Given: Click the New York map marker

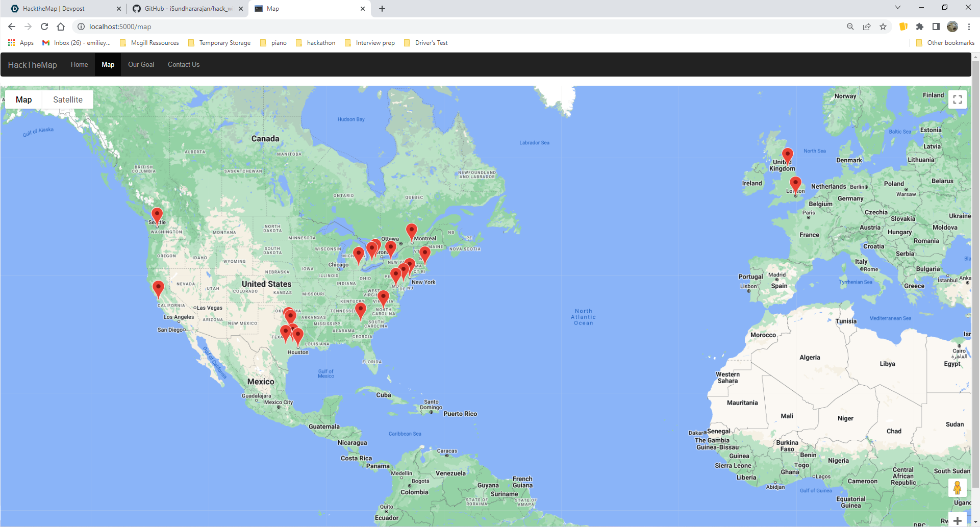Looking at the screenshot, I should (x=410, y=267).
